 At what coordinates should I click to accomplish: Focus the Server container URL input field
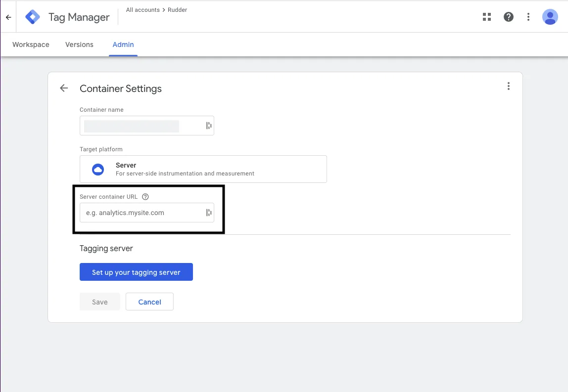pos(147,213)
